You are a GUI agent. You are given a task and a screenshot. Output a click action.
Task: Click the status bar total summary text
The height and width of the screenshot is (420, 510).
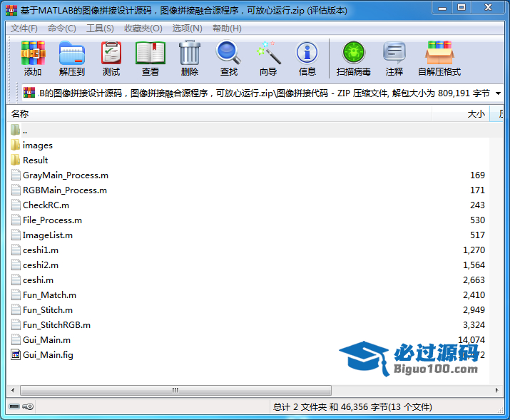352,406
